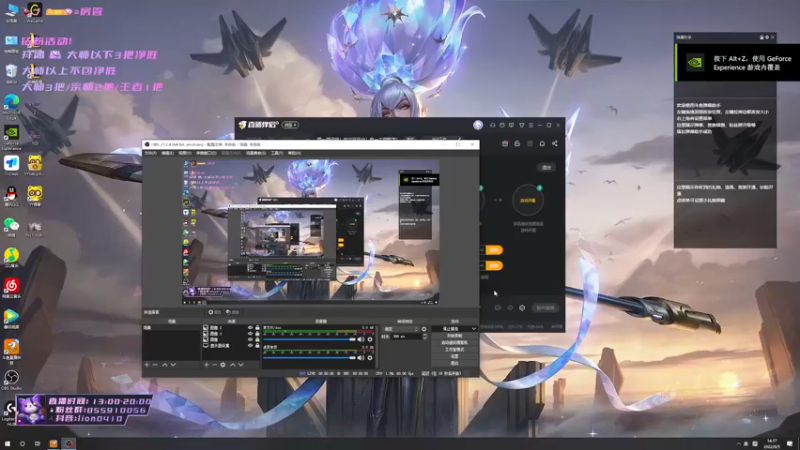Move the source down in OBS Sources toolbar
Image resolution: width=800 pixels, height=450 pixels.
pyautogui.click(x=241, y=365)
